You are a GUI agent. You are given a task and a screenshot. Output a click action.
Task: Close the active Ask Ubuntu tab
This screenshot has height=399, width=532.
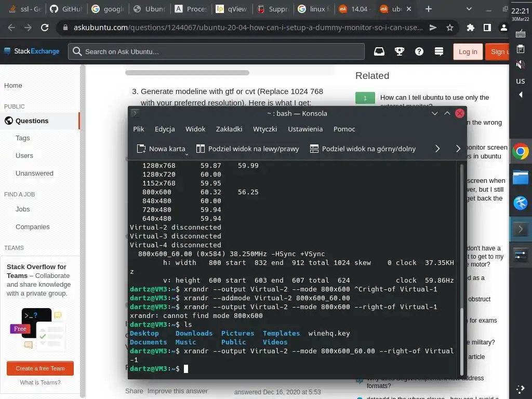coord(409,9)
